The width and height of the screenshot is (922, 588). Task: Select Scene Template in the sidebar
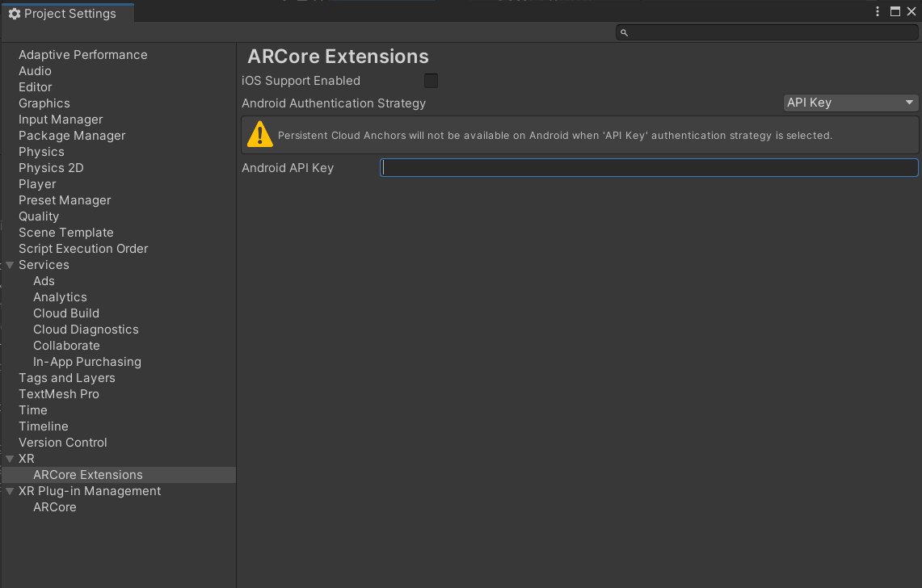pyautogui.click(x=66, y=233)
